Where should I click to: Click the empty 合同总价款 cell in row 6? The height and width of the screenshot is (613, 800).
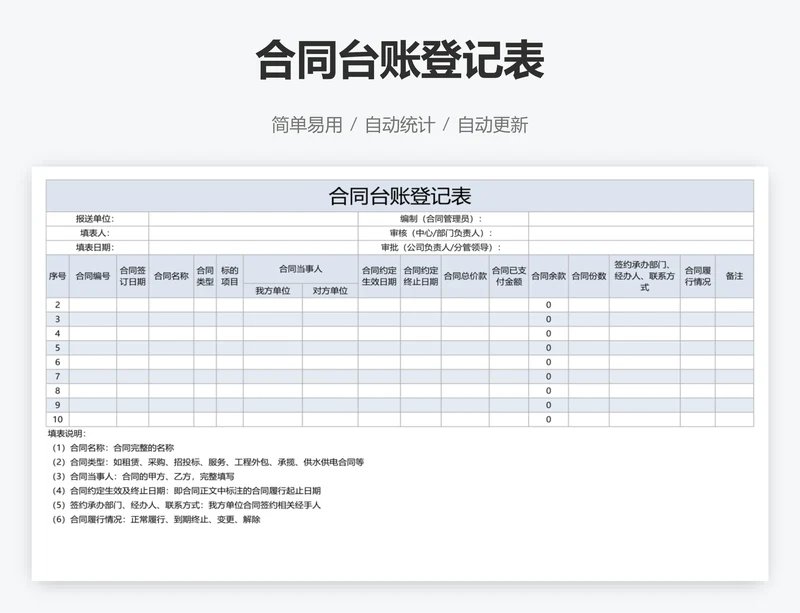[x=465, y=362]
